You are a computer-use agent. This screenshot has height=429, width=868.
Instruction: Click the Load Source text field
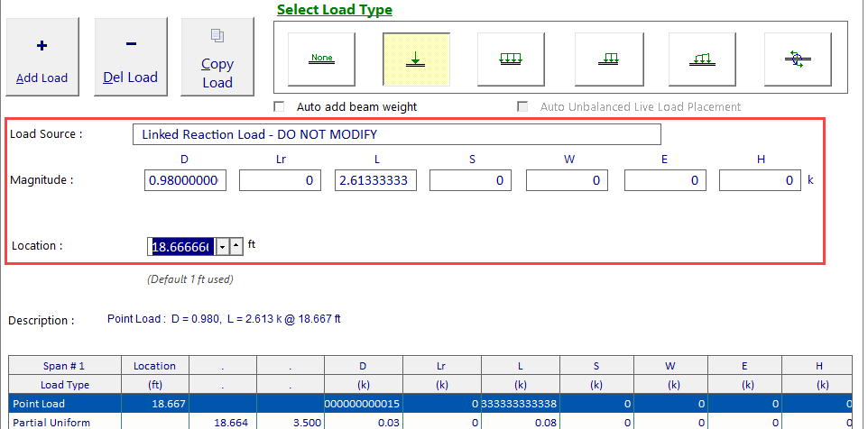396,134
